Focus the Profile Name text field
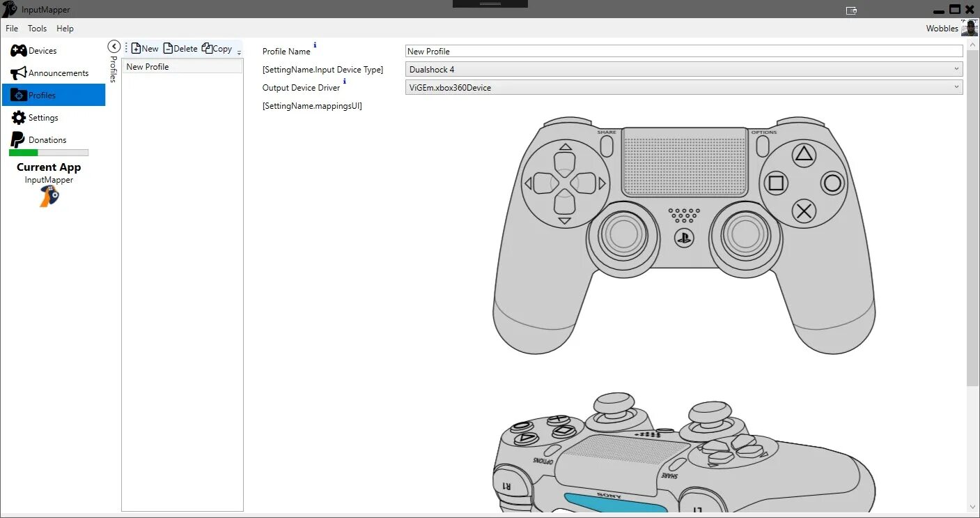The image size is (980, 518). (x=684, y=51)
